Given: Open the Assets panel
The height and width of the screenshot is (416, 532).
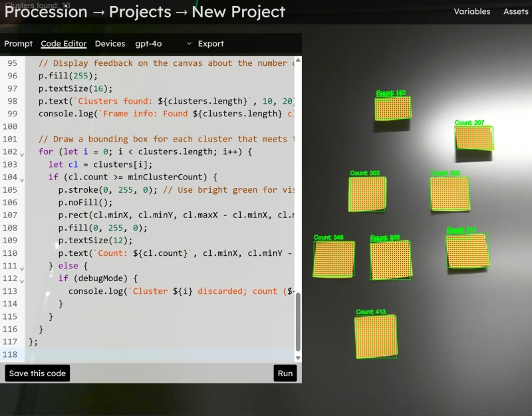Looking at the screenshot, I should click(x=515, y=11).
